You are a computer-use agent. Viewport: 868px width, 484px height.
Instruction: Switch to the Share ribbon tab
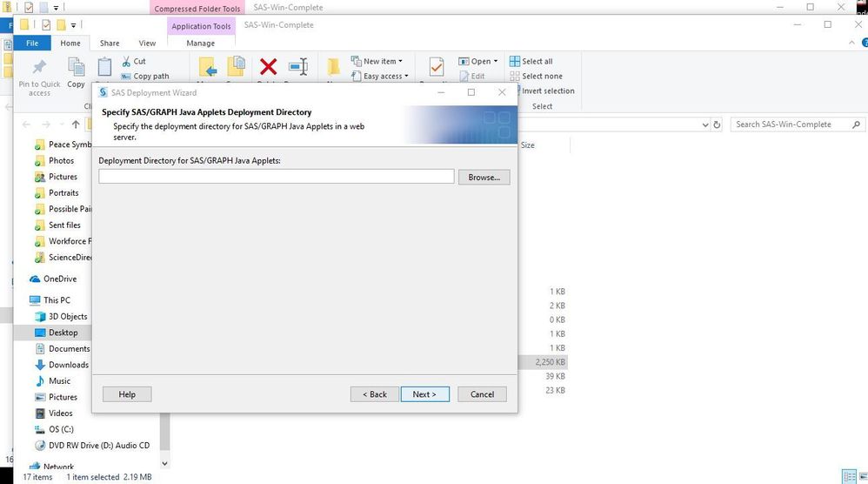point(110,43)
